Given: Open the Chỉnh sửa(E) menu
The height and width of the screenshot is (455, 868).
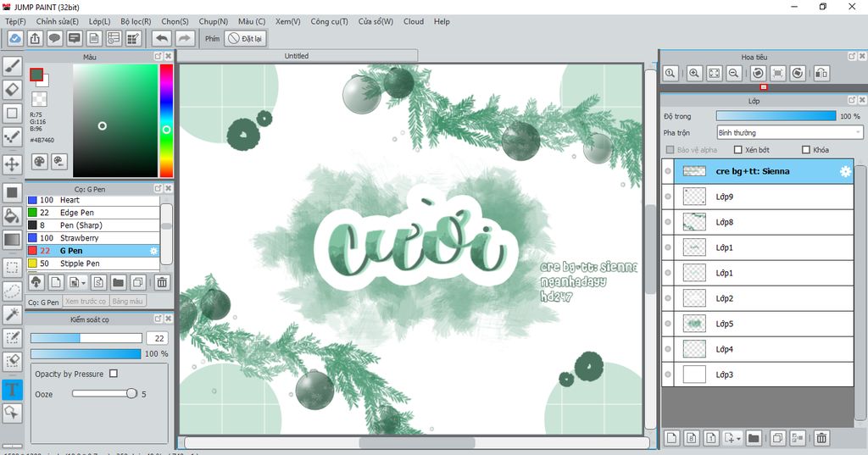Looking at the screenshot, I should point(57,21).
